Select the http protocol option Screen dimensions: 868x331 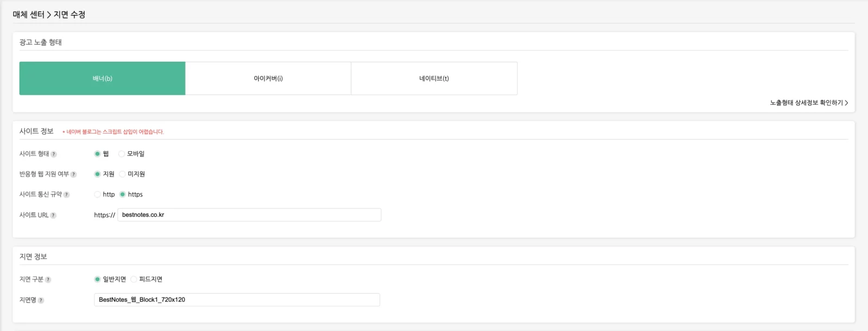point(98,194)
